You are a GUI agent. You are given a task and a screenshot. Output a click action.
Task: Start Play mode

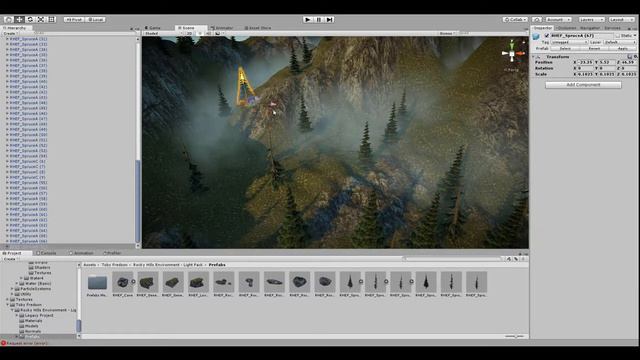[x=308, y=19]
